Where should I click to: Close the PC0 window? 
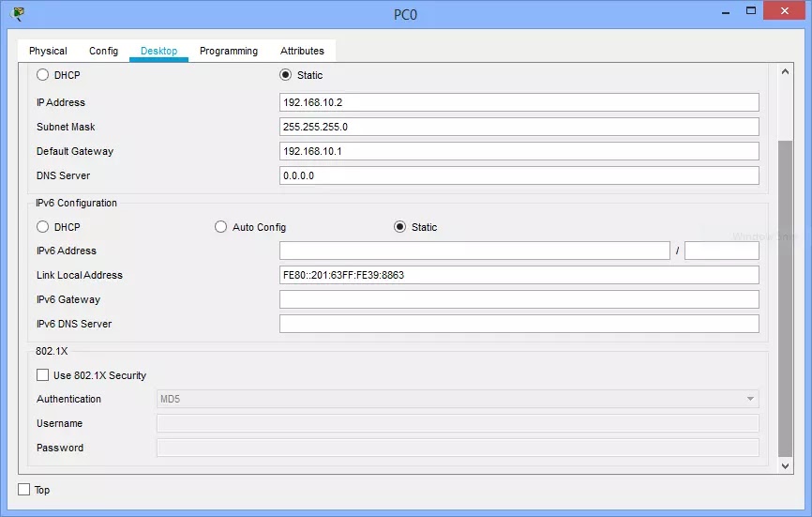click(784, 11)
